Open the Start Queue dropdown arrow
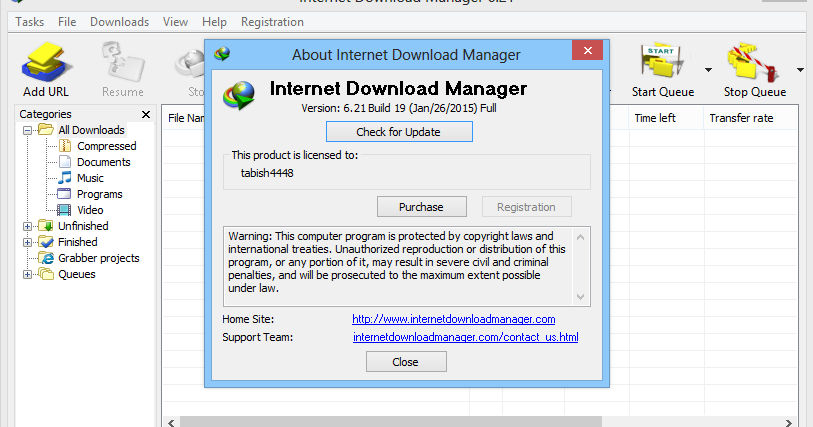 coord(708,69)
